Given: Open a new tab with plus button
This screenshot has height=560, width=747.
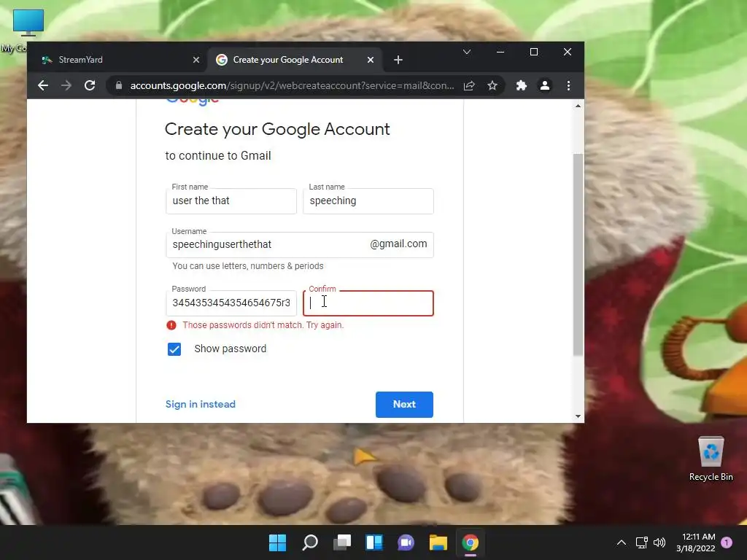Looking at the screenshot, I should (398, 60).
